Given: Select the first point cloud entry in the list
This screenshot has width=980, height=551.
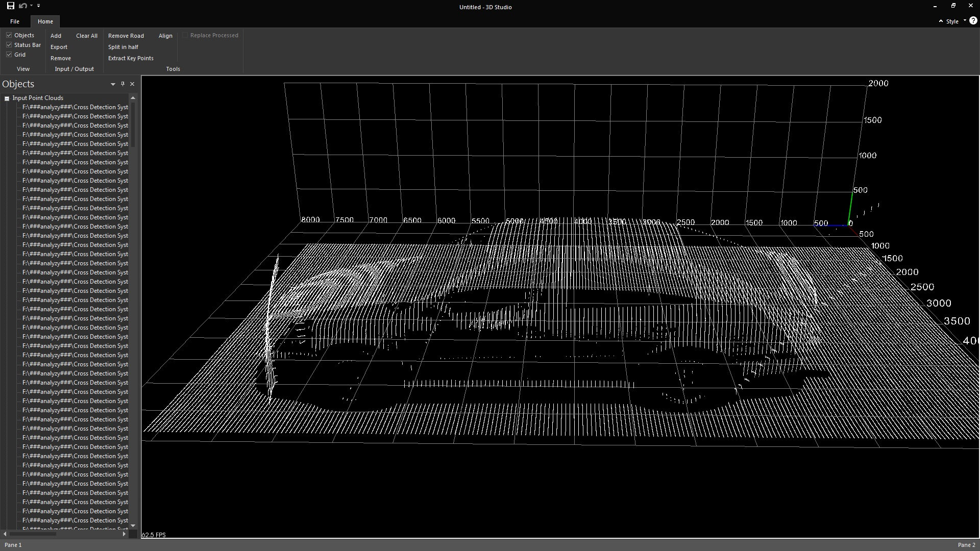Looking at the screenshot, I should 75,107.
